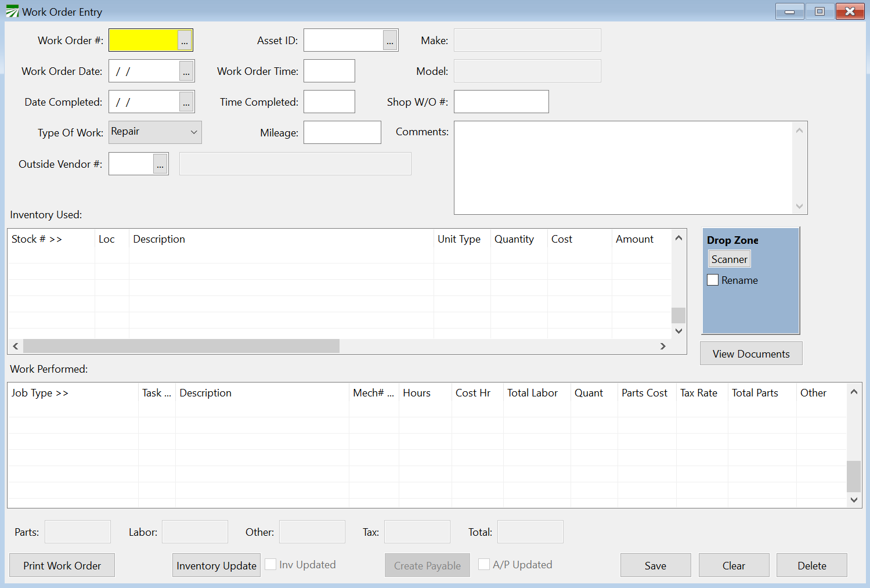Open Work Order Date calendar picker

186,71
